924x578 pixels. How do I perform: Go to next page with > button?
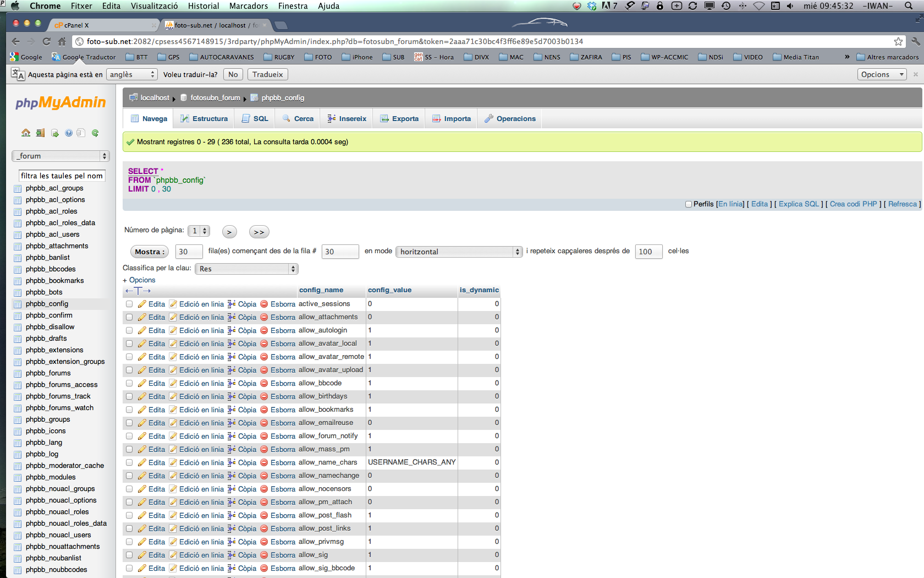229,232
